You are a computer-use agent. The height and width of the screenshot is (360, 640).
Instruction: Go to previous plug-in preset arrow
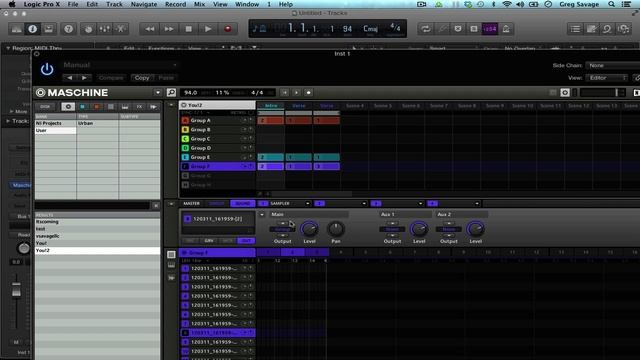(70, 78)
